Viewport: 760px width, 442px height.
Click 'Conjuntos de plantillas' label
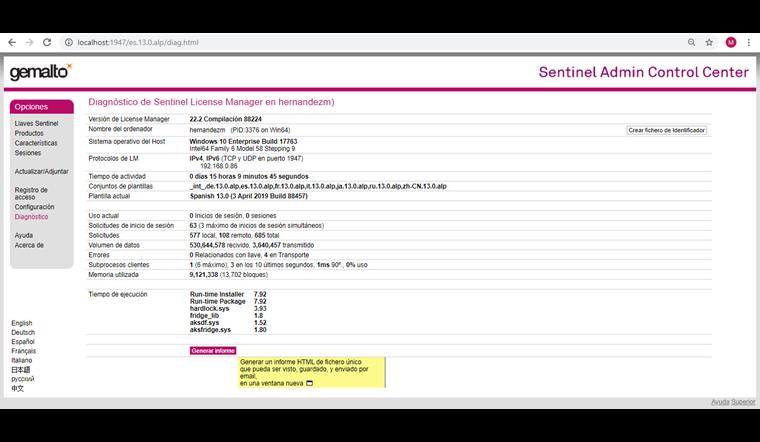pyautogui.click(x=121, y=187)
